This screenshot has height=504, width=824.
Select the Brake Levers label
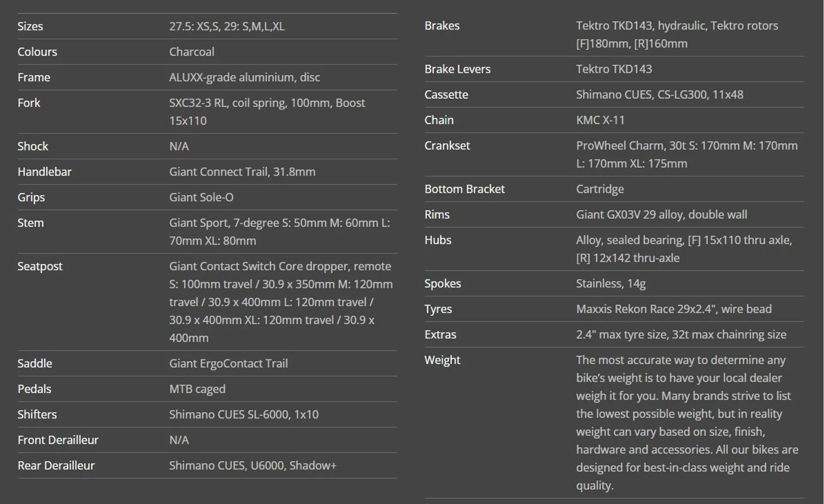[x=457, y=69]
